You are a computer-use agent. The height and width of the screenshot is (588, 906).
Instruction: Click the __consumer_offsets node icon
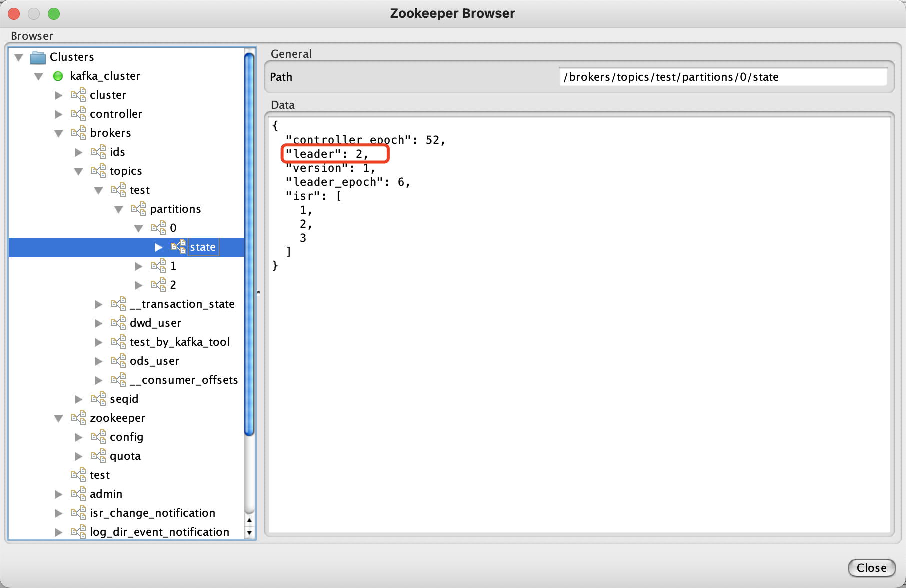(118, 380)
